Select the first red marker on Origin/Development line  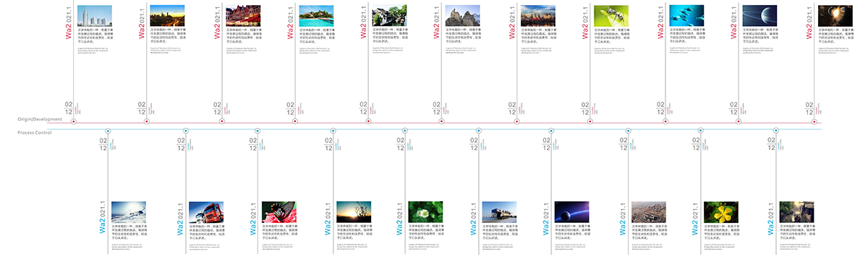click(74, 122)
